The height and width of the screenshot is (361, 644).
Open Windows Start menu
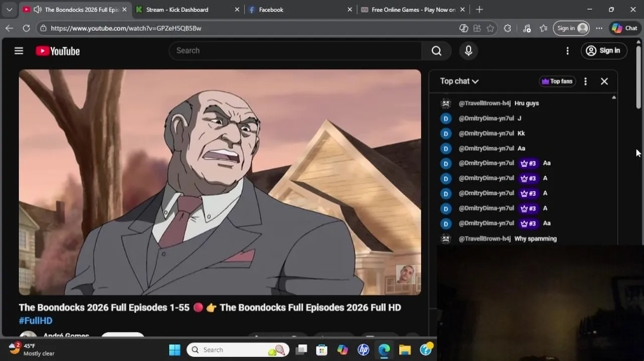(x=175, y=350)
